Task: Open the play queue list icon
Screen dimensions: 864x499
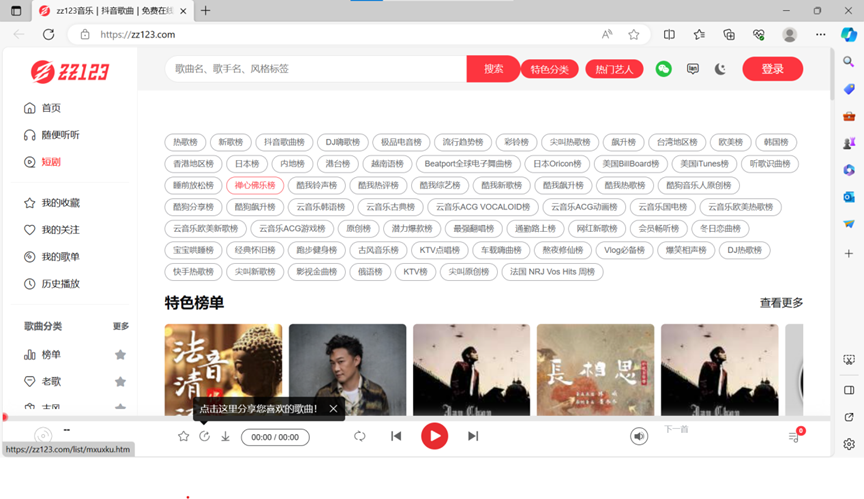Action: 794,437
